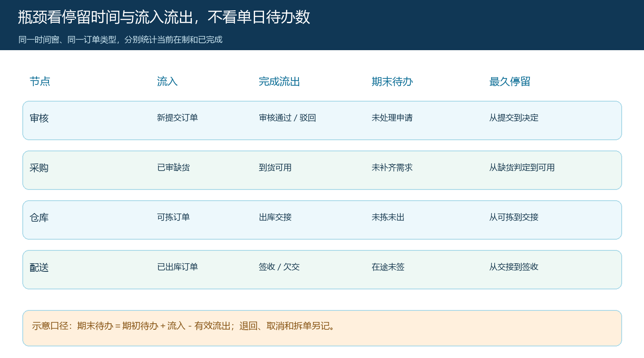
Task: Select the 从缺货判定到可用 cell
Action: click(522, 168)
